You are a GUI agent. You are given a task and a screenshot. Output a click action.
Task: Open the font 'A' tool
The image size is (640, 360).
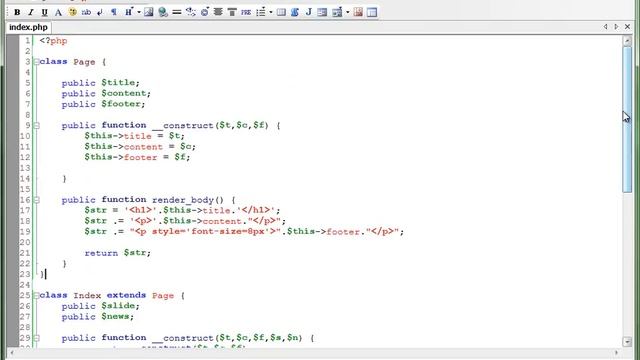click(x=58, y=12)
